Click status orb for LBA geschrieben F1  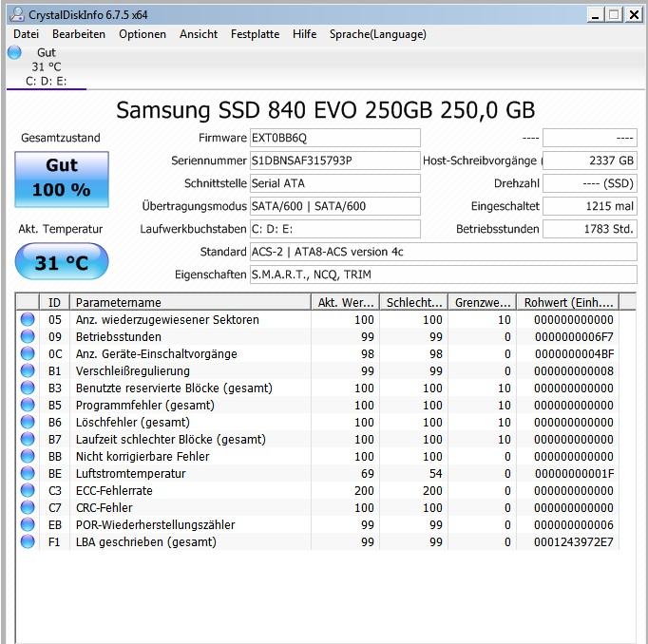28,541
